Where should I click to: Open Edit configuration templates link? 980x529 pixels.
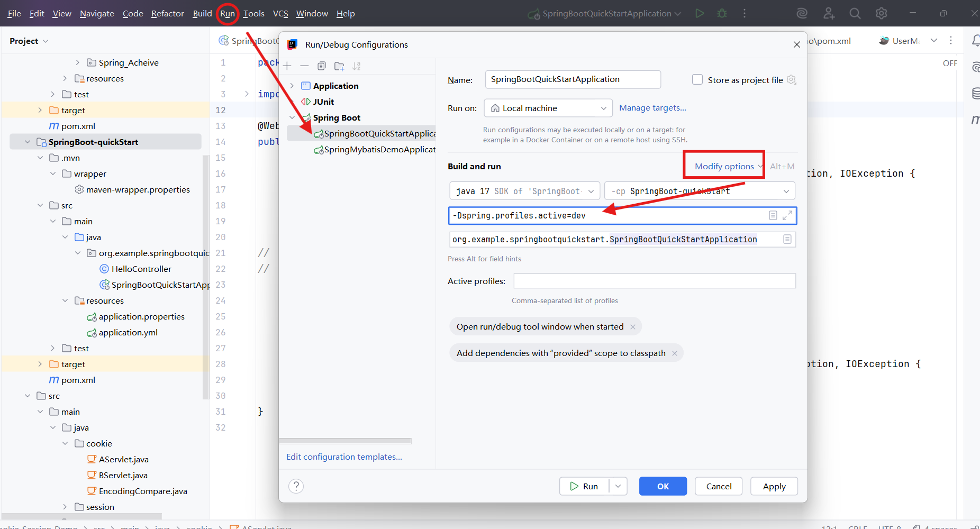[x=344, y=457]
